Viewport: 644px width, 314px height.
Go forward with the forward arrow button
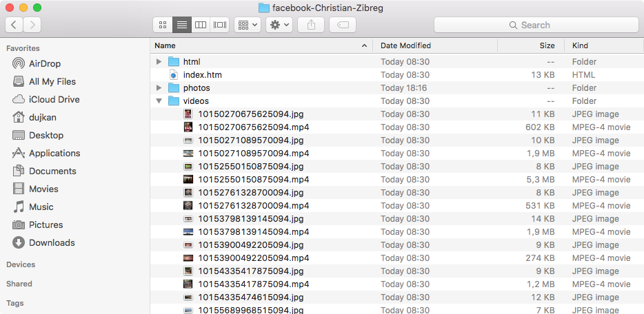click(32, 25)
